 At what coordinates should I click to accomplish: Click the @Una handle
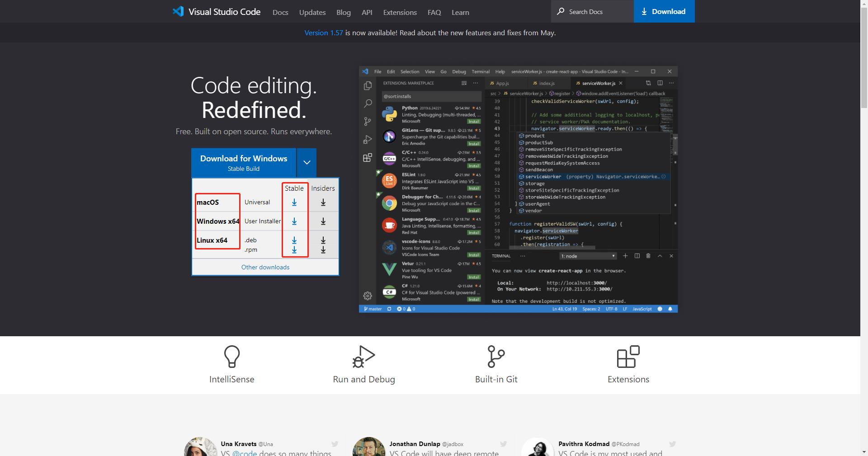click(266, 444)
